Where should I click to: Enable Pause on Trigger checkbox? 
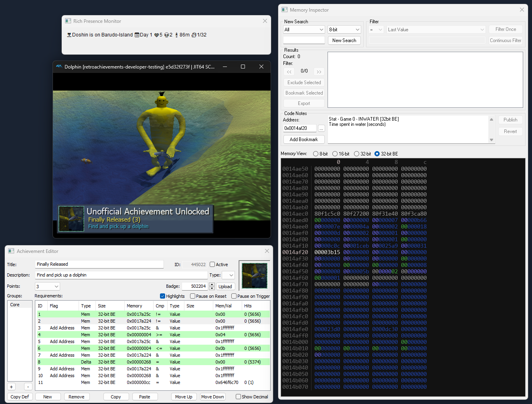[234, 296]
